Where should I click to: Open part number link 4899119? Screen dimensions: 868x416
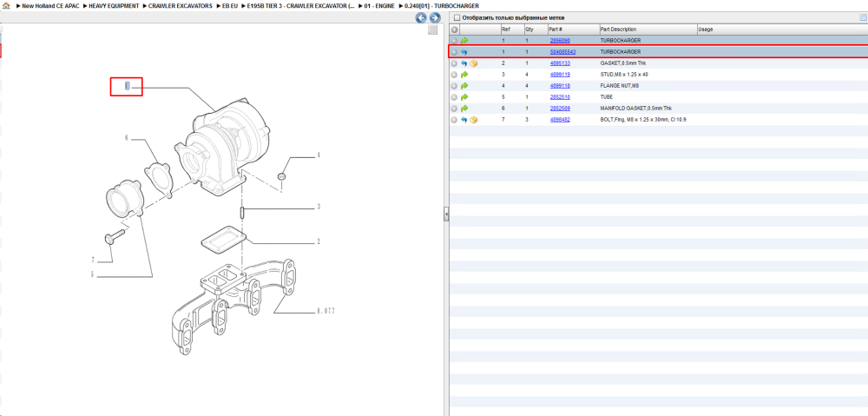click(x=560, y=75)
